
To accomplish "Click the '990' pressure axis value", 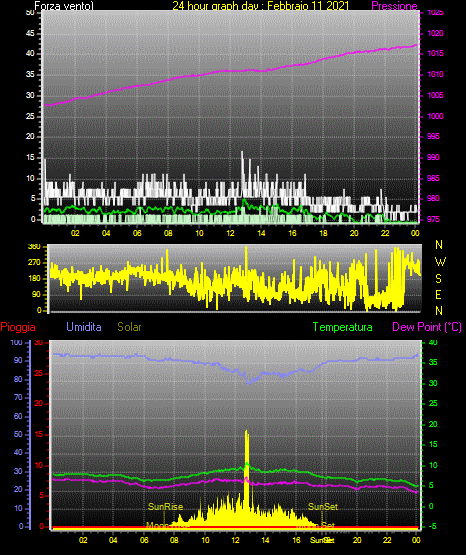I will coord(433,157).
